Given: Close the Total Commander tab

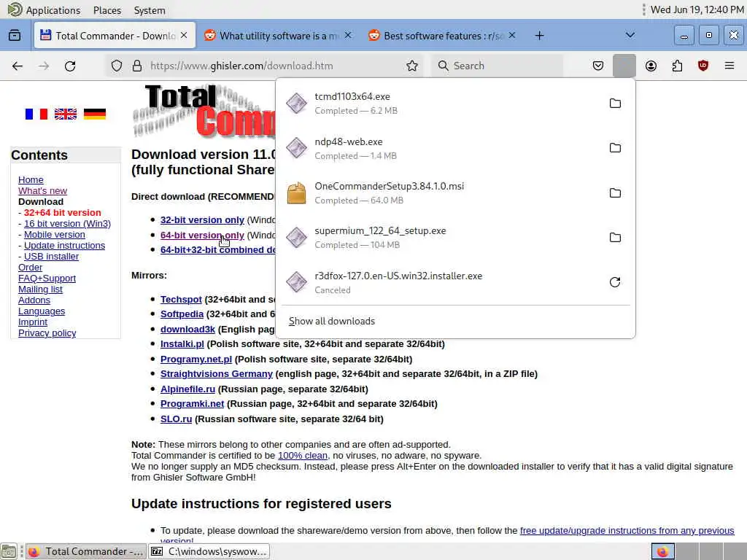Looking at the screenshot, I should [x=184, y=35].
